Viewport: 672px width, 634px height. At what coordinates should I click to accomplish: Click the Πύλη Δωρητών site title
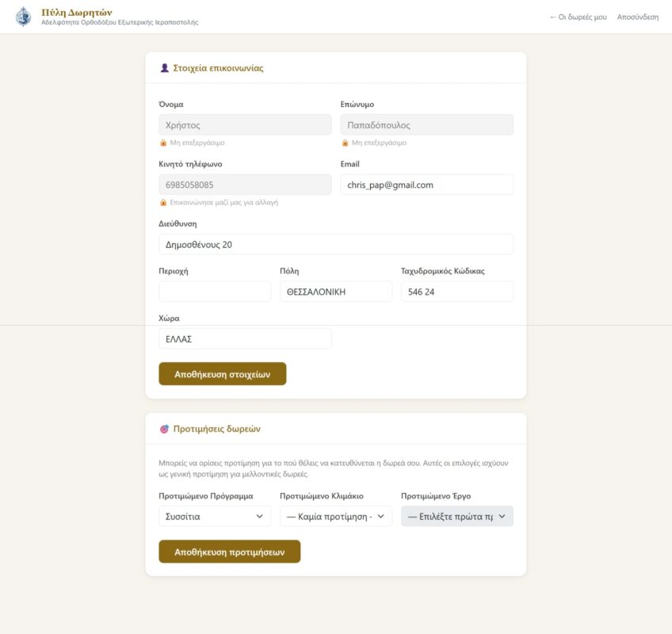pyautogui.click(x=77, y=12)
